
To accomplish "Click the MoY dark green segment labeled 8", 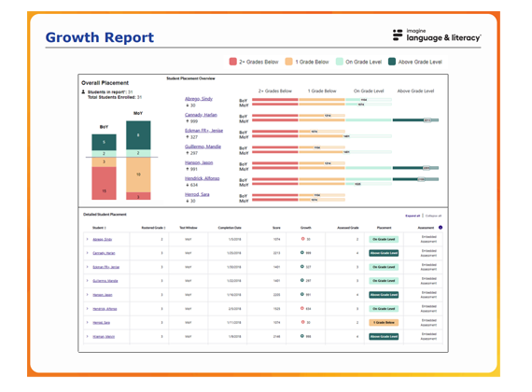I will (138, 135).
